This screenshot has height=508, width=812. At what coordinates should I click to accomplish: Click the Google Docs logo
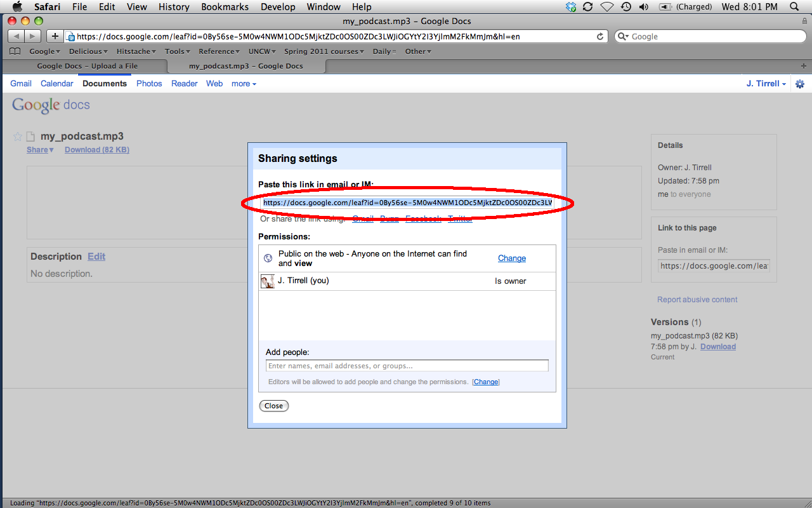(x=51, y=105)
